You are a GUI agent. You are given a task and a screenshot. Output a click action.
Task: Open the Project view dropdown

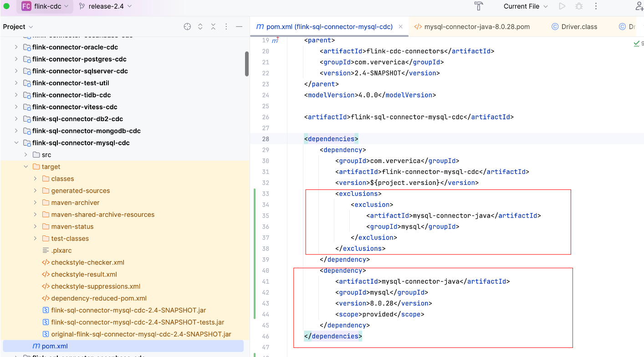click(x=18, y=27)
